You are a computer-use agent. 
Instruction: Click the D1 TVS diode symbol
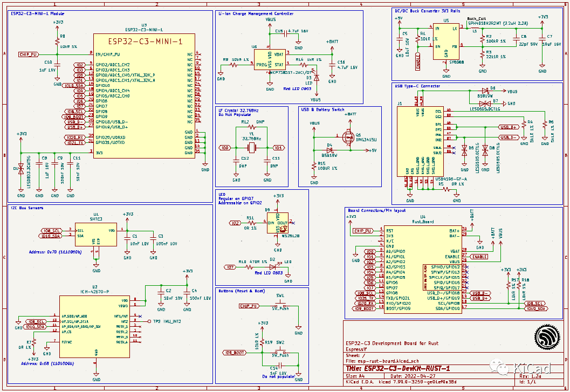click(20, 169)
